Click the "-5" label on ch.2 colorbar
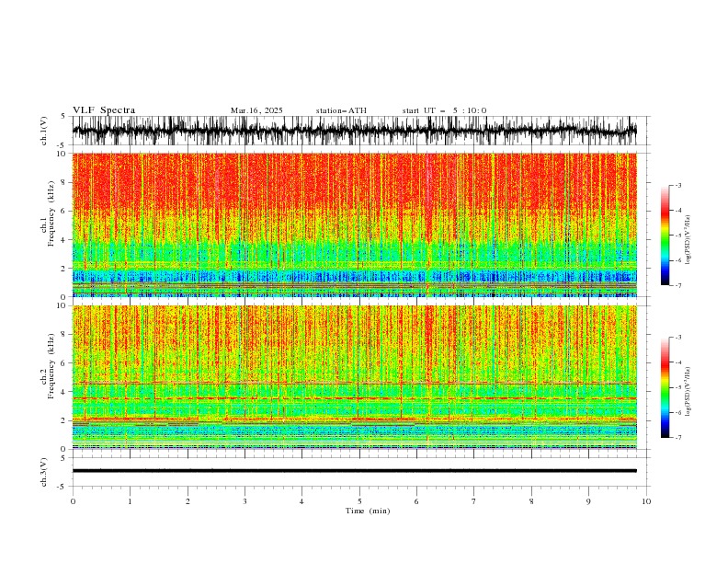This screenshot has width=728, height=563. 678,387
